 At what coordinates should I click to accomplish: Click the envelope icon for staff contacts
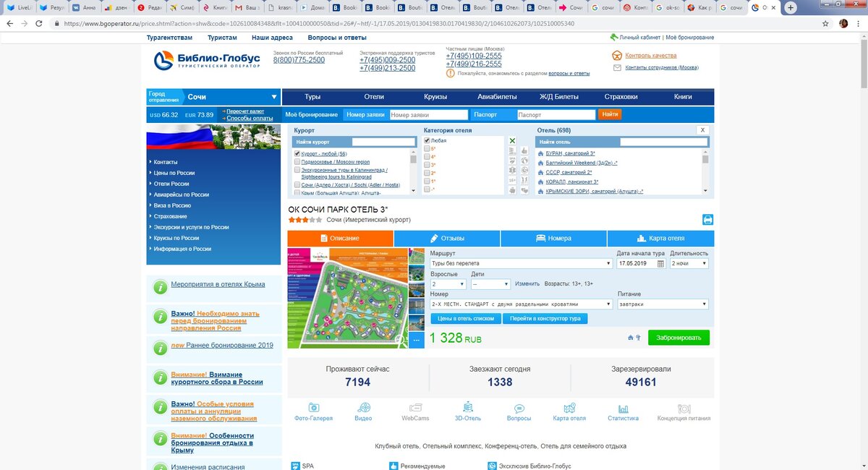(617, 67)
